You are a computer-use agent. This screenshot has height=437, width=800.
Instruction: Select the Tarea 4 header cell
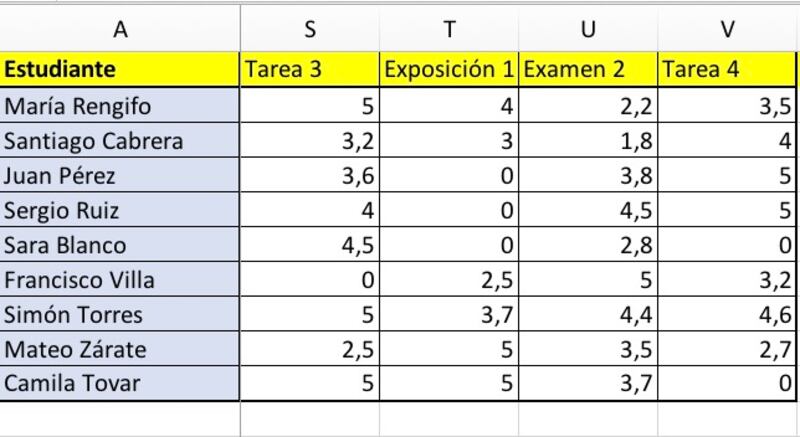coord(728,69)
